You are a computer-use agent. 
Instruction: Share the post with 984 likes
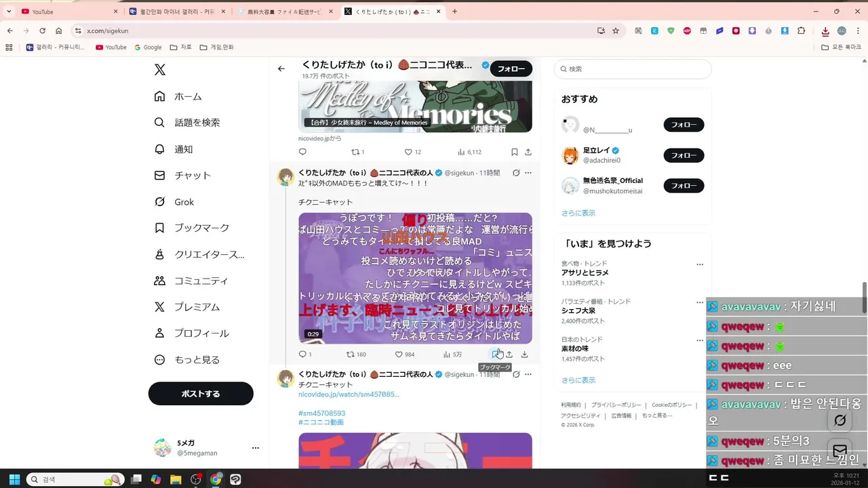509,354
